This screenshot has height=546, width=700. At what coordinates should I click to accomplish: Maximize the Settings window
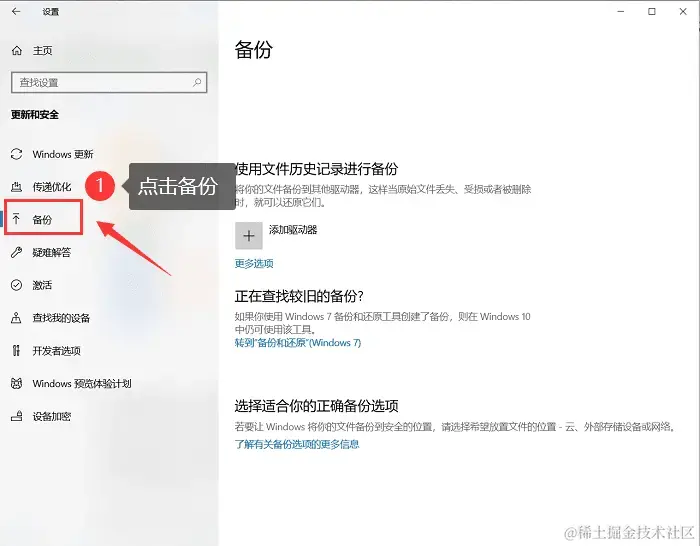[652, 12]
